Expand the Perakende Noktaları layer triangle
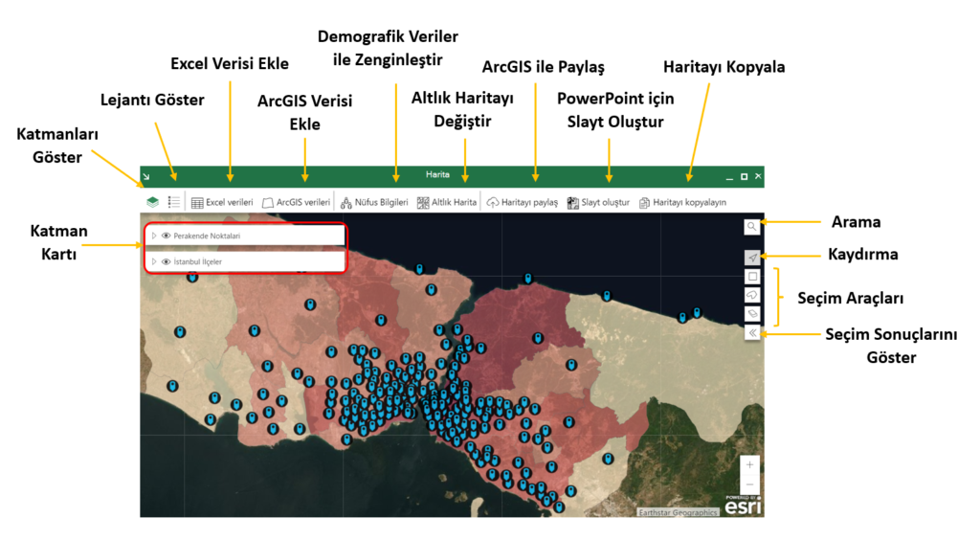 [x=154, y=236]
